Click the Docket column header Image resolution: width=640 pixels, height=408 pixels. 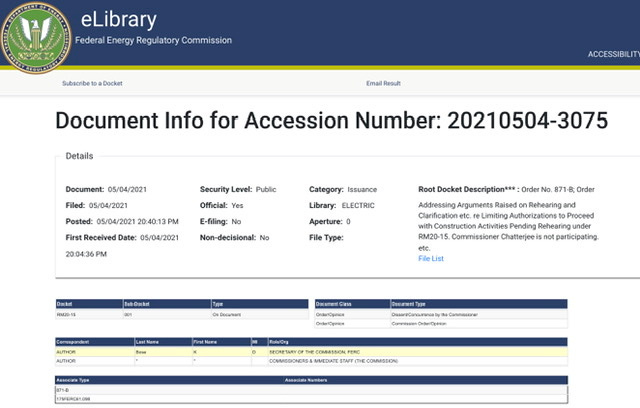[x=89, y=304]
